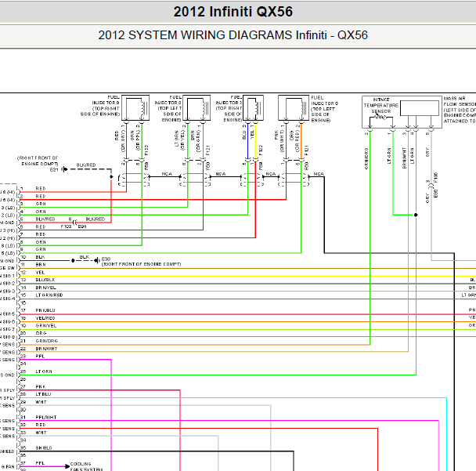This screenshot has width=476, height=471.
Task: Click the pin 25 'LT GRN' wire label
Action: coord(44,371)
